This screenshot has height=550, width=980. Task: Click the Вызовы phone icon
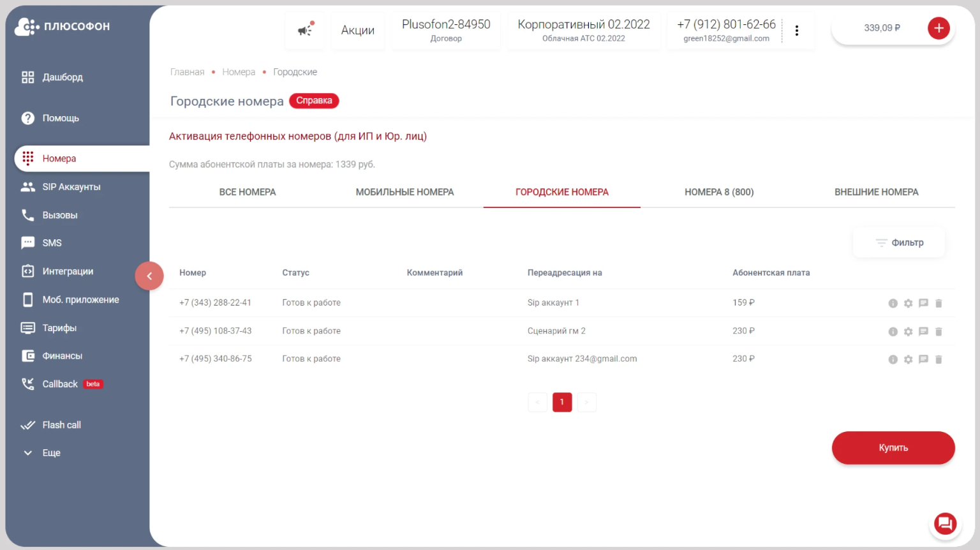point(27,215)
